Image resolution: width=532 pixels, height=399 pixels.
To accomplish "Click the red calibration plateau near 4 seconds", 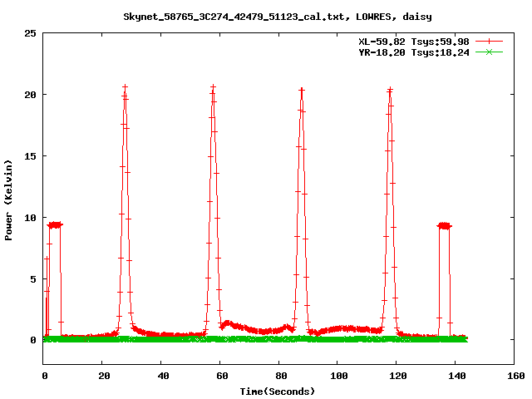I will [55, 225].
